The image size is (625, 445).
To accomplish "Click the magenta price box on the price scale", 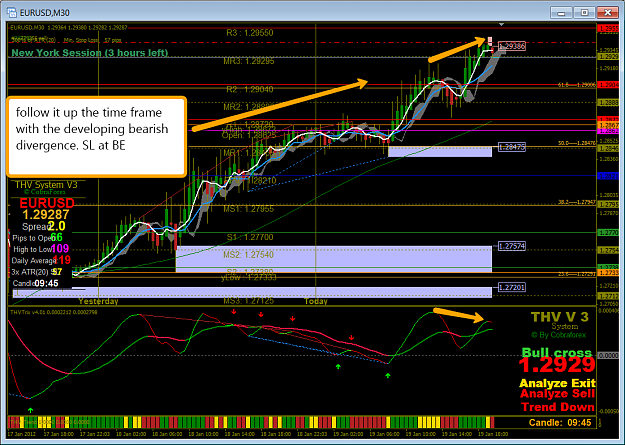I will pos(608,131).
